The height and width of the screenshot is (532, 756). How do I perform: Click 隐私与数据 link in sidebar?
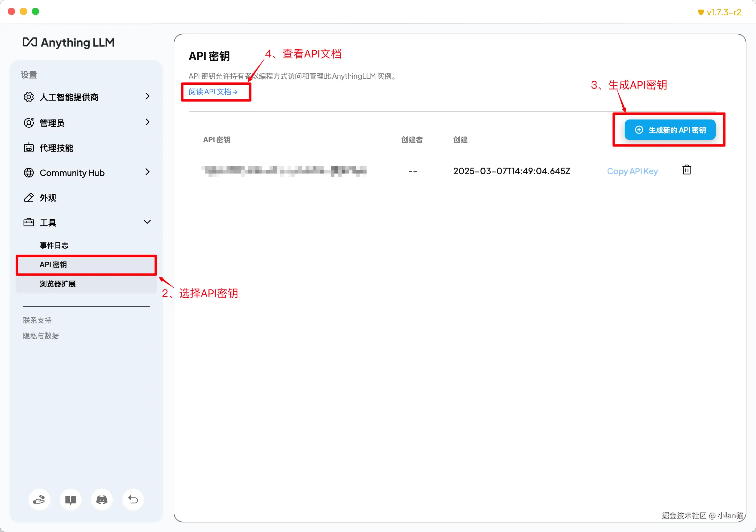[41, 336]
